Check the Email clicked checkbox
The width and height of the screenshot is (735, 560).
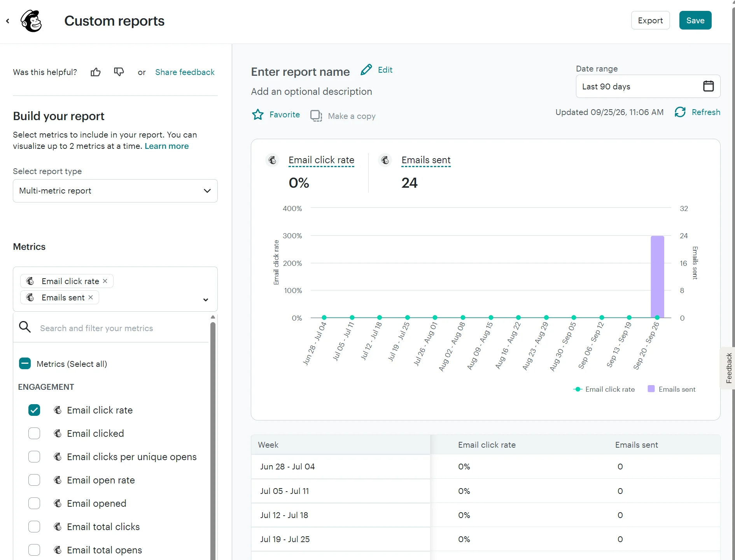[x=34, y=433]
